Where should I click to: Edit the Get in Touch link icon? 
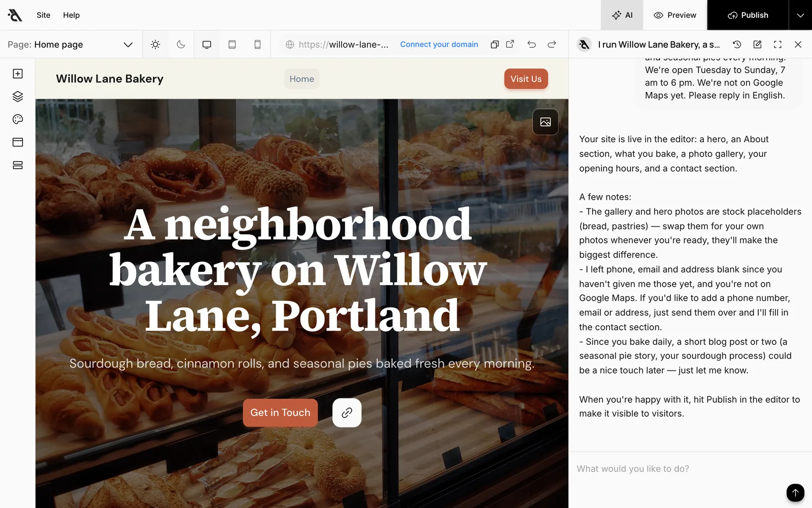[347, 412]
